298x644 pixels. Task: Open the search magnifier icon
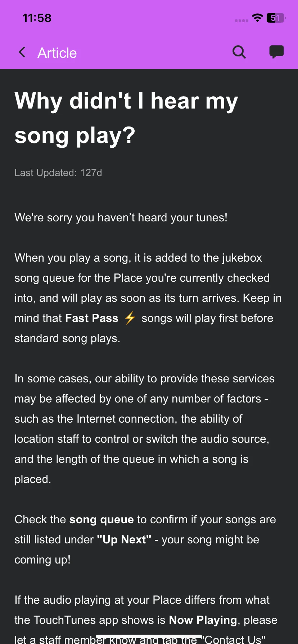point(239,52)
